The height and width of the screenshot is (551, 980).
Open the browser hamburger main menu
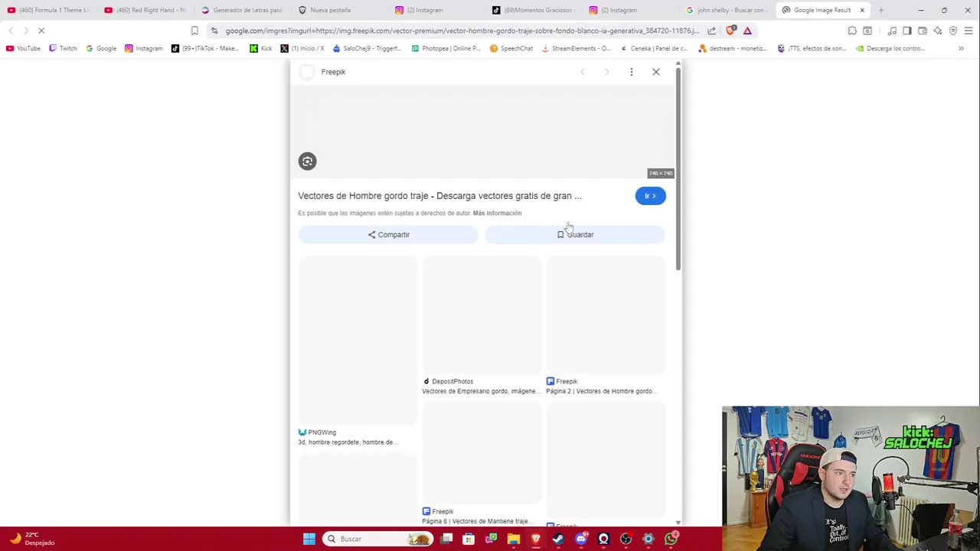969,31
